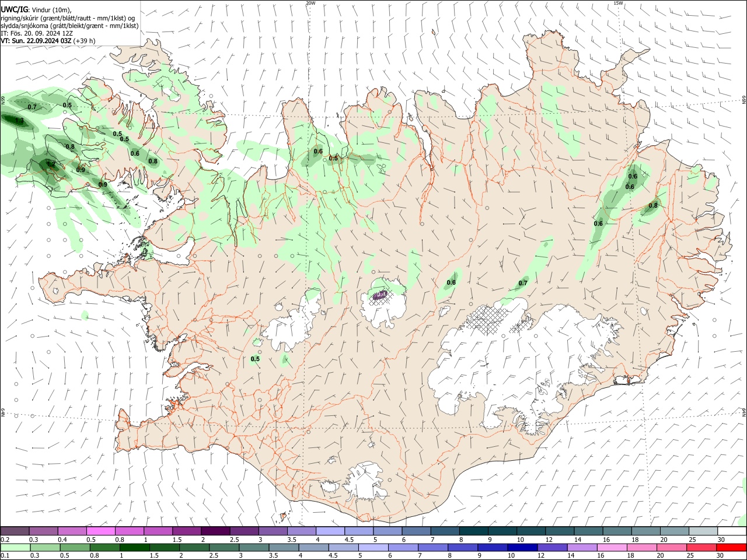747x560 pixels.
Task: Click the initial time line IT: Fös. 20. 09. 2024 12Z
Action: (36, 33)
